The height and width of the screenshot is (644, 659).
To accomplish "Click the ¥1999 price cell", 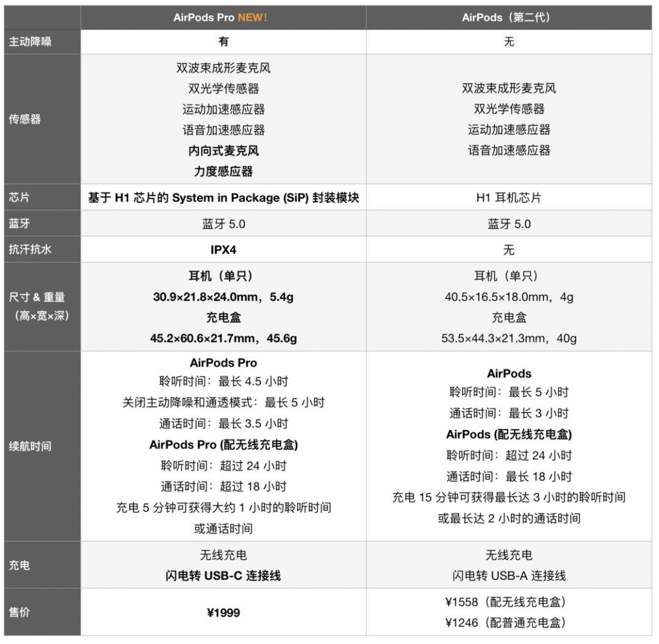I will (x=223, y=612).
